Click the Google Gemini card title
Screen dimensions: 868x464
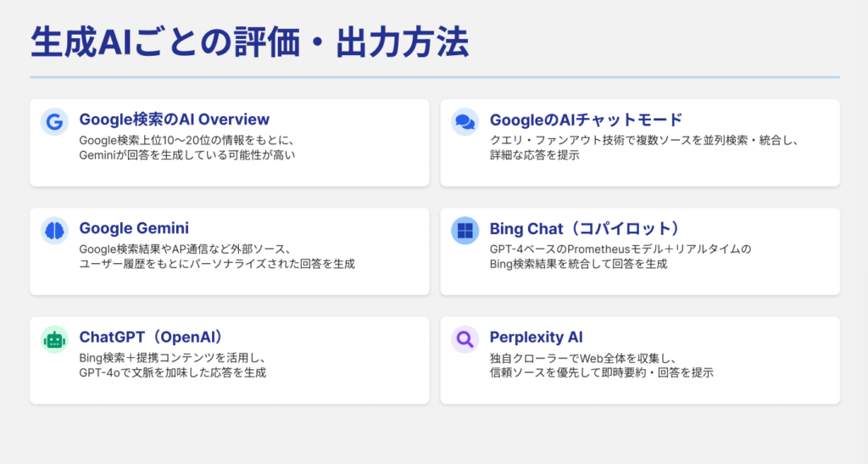coord(134,228)
